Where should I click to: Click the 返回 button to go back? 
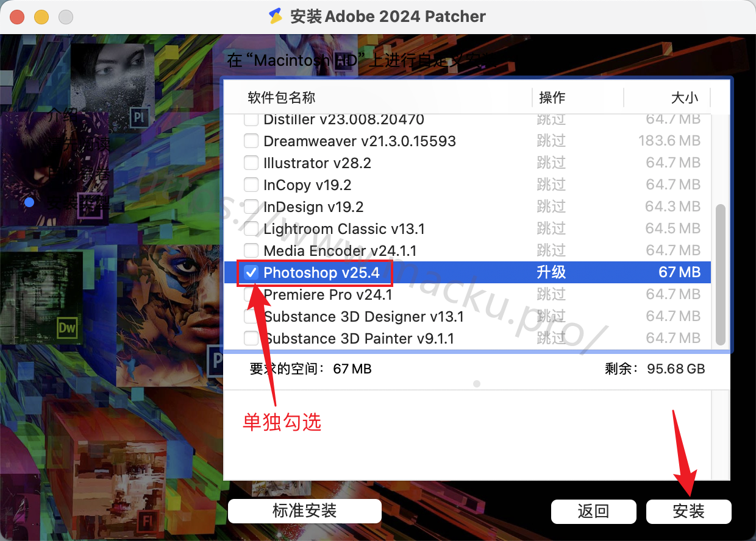593,511
